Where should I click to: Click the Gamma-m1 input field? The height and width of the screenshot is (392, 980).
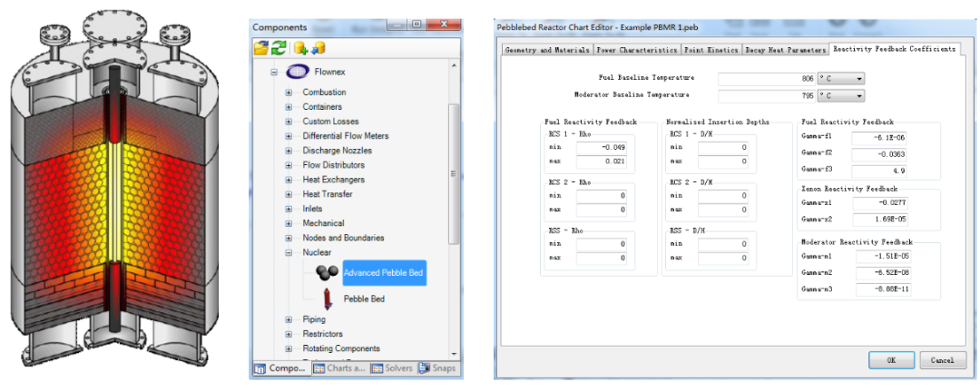[885, 256]
